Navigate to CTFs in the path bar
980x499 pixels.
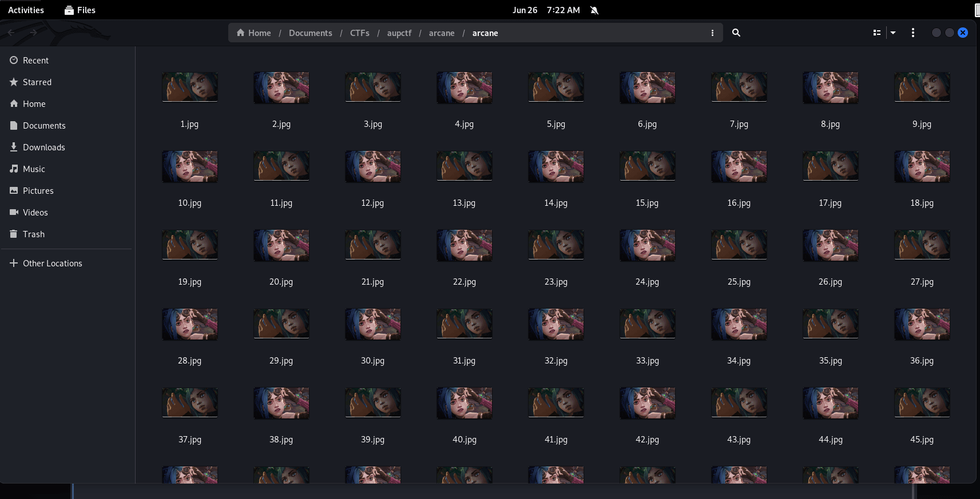pos(360,33)
